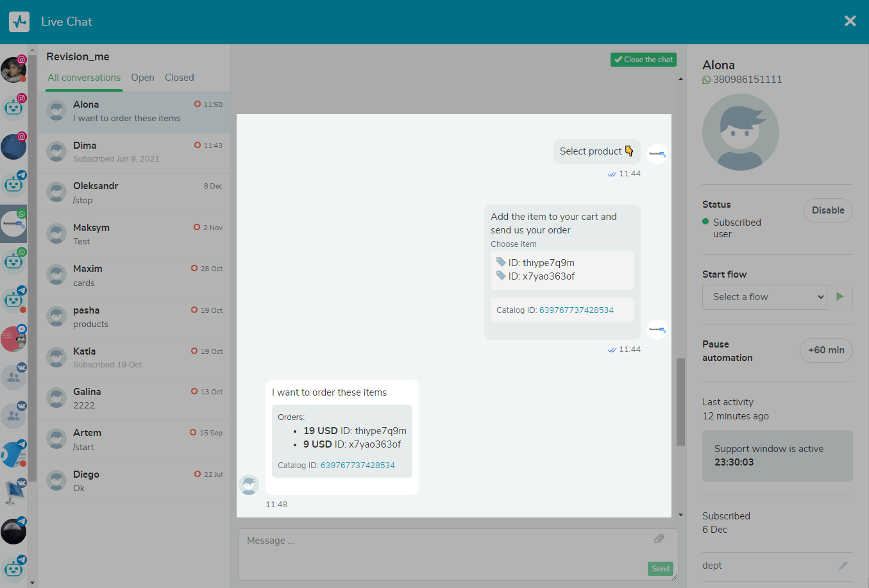Image resolution: width=869 pixels, height=588 pixels.
Task: Run the selected flow with play button
Action: click(840, 297)
